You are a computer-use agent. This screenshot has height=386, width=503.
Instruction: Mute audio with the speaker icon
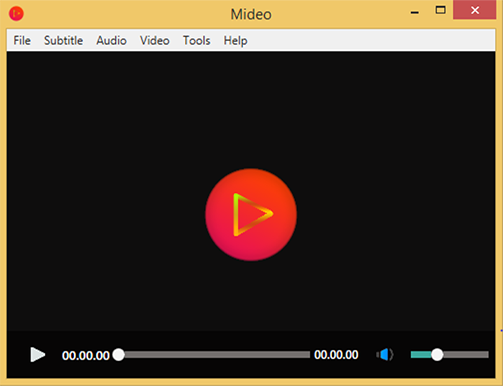tap(385, 355)
